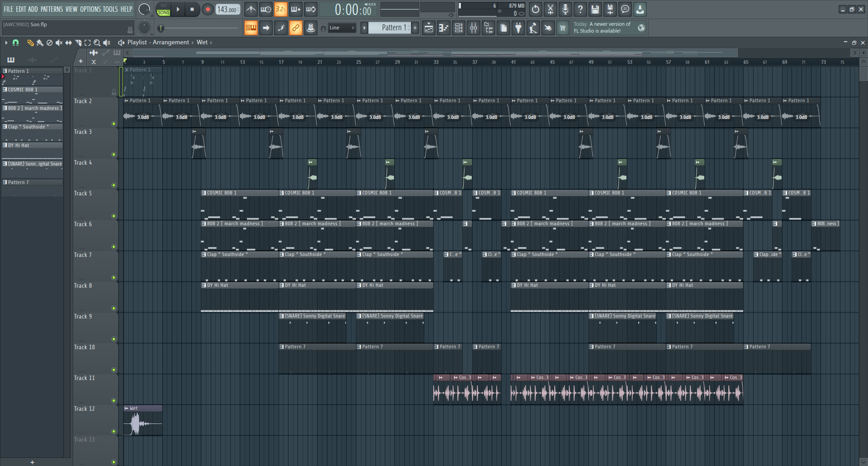The image size is (868, 466).
Task: Open the playlist speaker menu icon
Action: click(x=121, y=43)
